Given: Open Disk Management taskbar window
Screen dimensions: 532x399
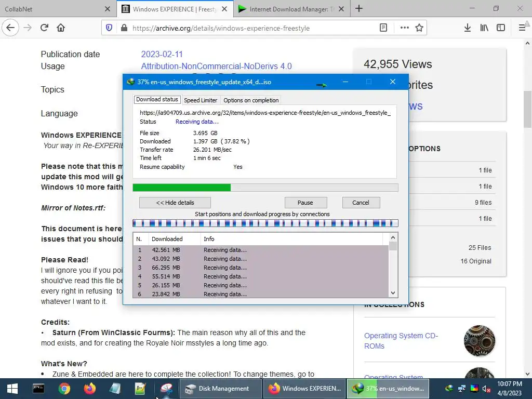Looking at the screenshot, I should click(220, 389).
